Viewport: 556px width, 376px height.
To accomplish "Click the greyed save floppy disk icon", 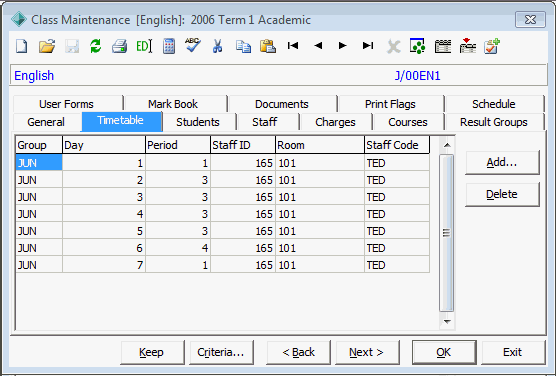I will pos(72,46).
